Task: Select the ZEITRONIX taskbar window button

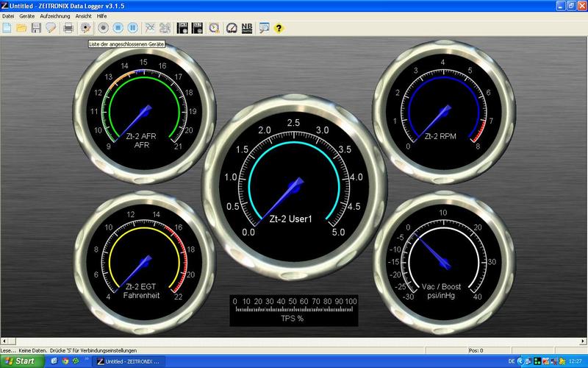Action: (x=129, y=361)
